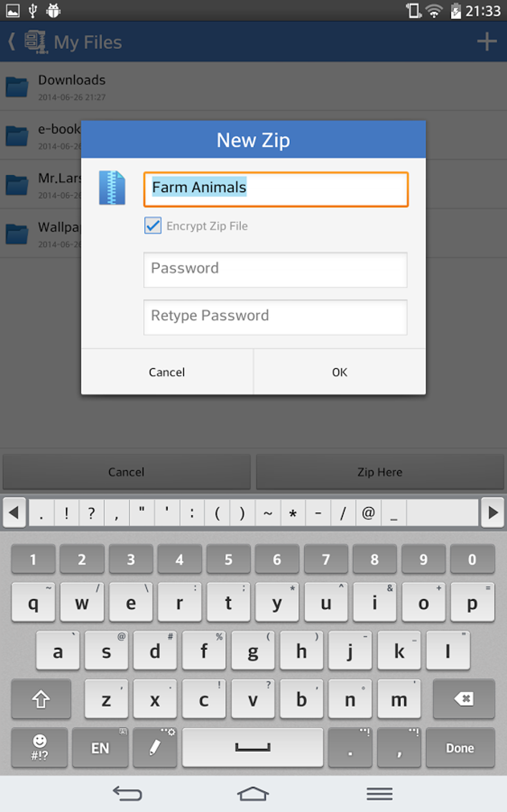This screenshot has height=812, width=507.
Task: Focus the Password field
Action: click(x=275, y=270)
